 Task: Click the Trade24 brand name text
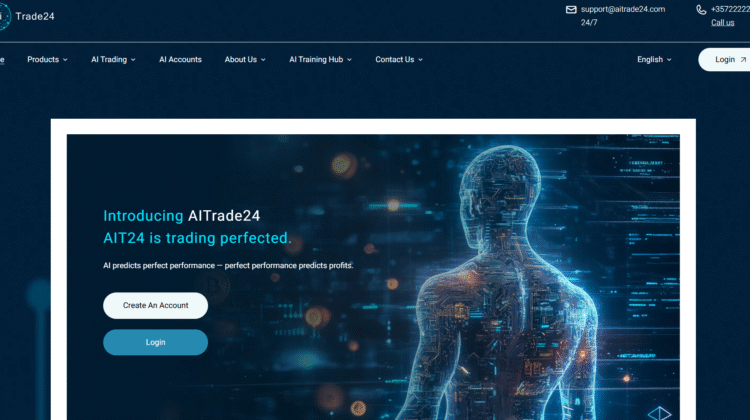pyautogui.click(x=35, y=14)
